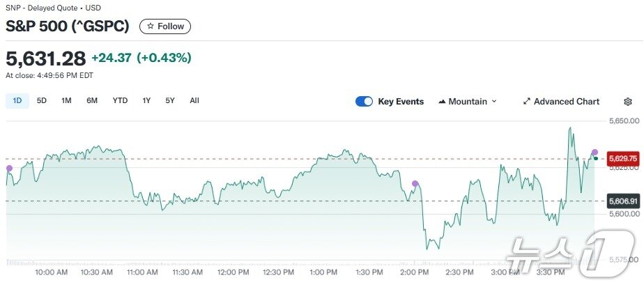Click the red 5,629.75 price label
Viewport: 644px width, 287px height.
623,159
